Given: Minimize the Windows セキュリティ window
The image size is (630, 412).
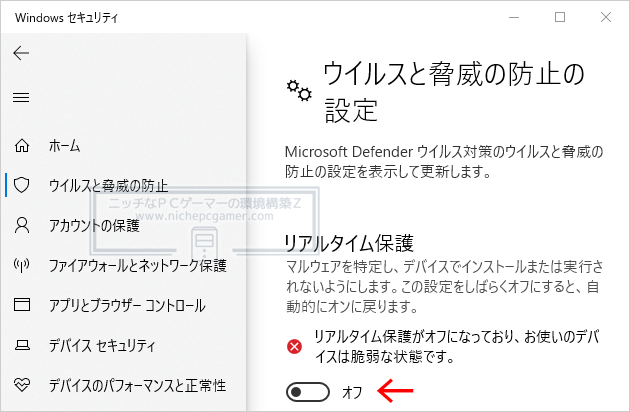Looking at the screenshot, I should point(514,17).
